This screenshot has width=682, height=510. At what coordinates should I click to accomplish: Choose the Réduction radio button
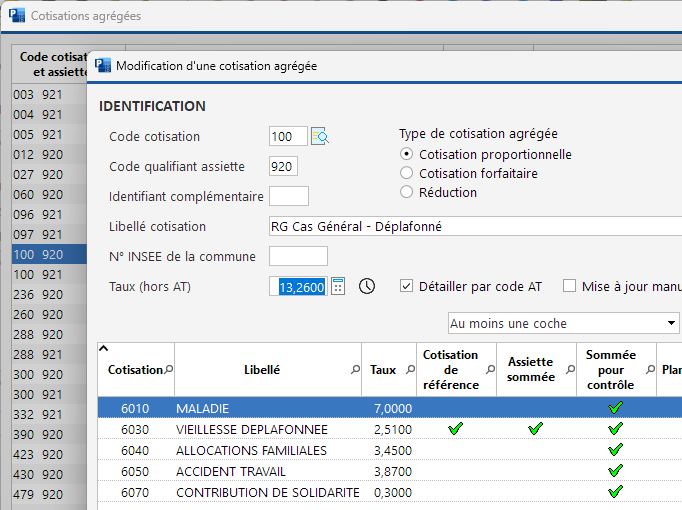(406, 192)
